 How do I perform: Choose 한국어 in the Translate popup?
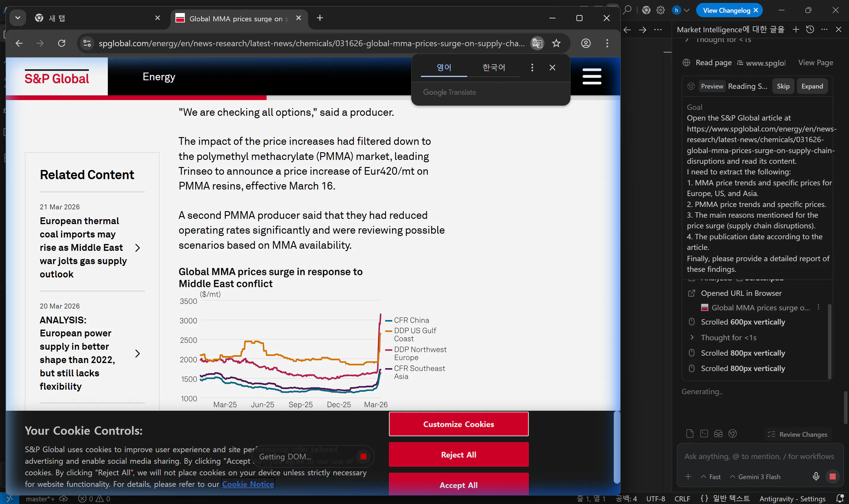tap(494, 67)
